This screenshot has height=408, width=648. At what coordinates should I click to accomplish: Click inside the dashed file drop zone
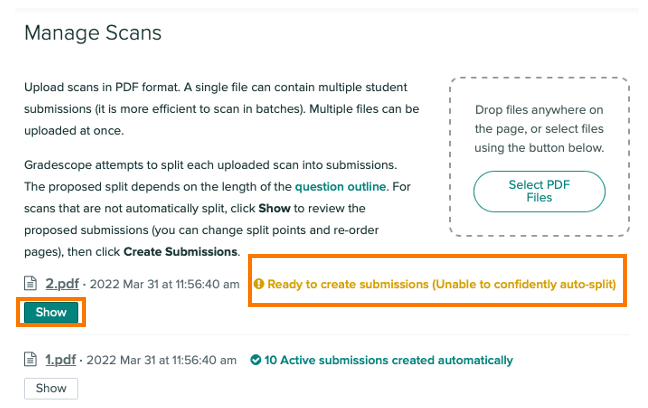coord(539,157)
